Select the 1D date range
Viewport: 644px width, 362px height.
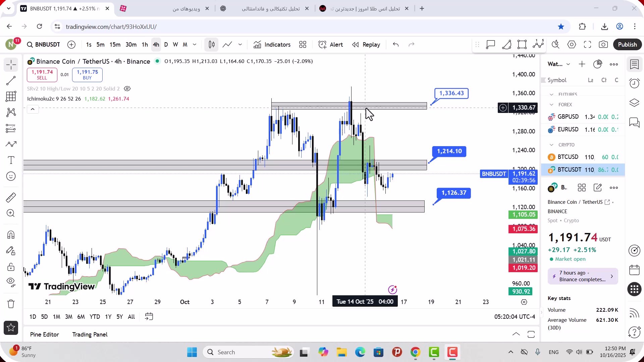click(x=33, y=317)
